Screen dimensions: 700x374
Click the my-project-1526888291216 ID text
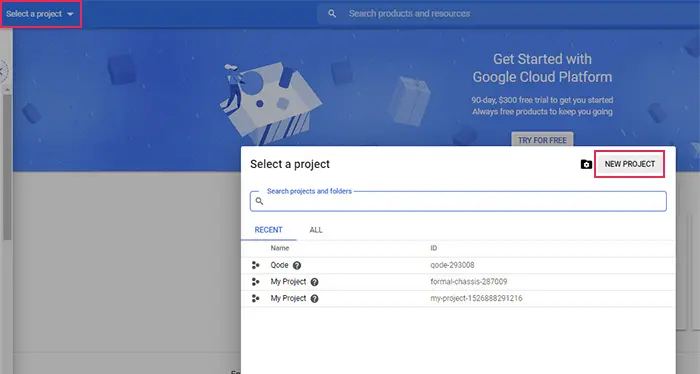[x=476, y=298]
